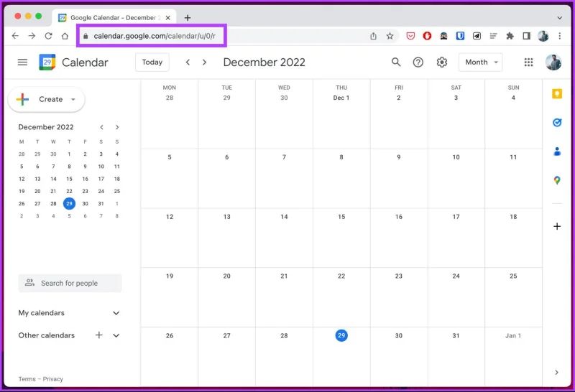Open calendar search magnifier
This screenshot has width=575, height=392.
396,62
